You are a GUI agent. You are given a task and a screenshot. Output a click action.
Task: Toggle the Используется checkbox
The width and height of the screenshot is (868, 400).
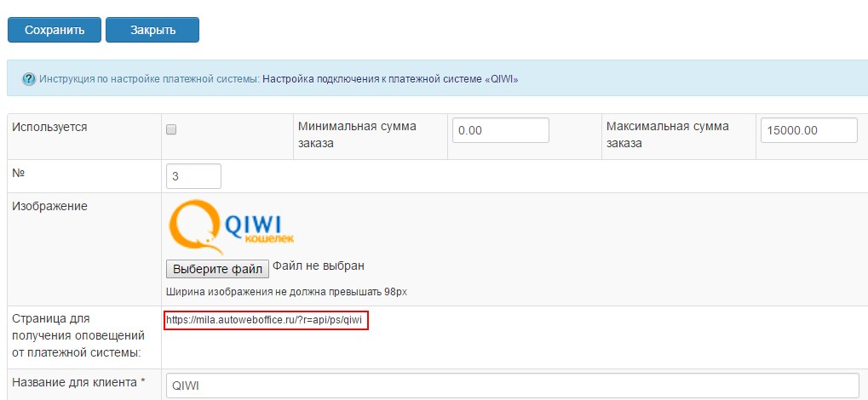[x=171, y=130]
